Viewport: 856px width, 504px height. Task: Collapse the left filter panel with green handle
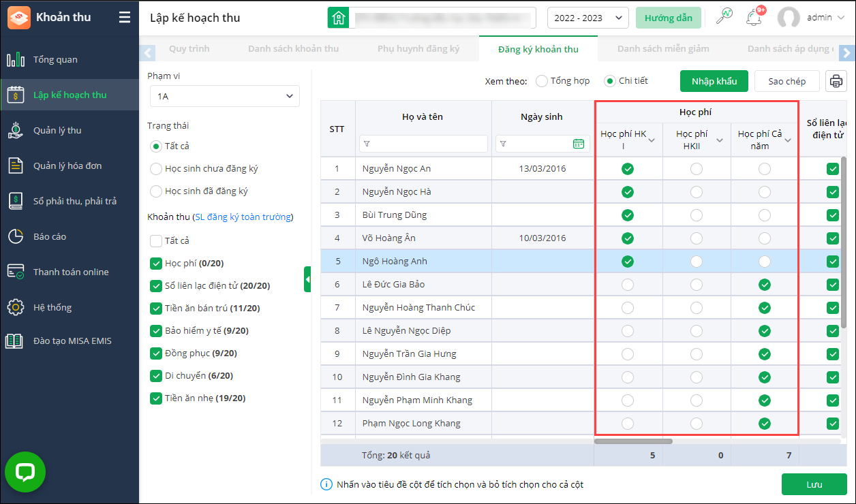pos(307,279)
